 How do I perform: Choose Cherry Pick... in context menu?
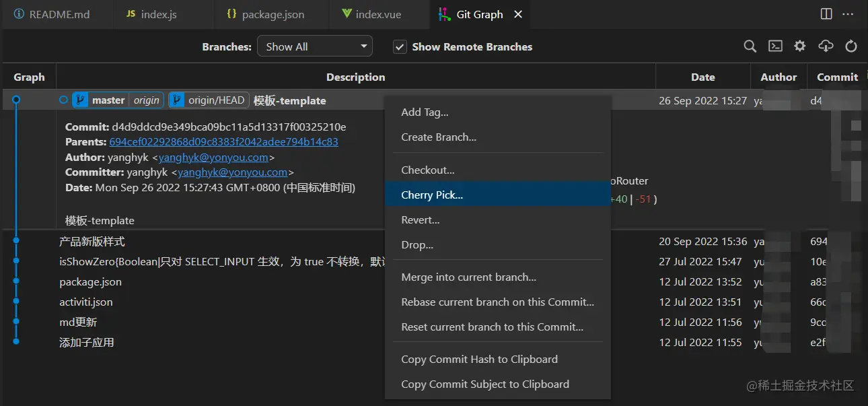[x=498, y=195]
